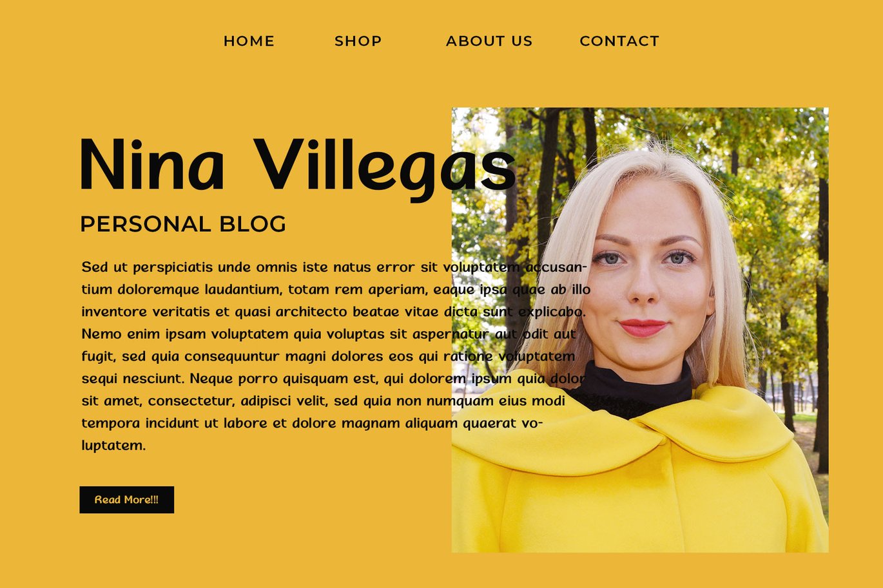The image size is (883, 588).
Task: Click the line starting sequi nesciunt
Action: pyautogui.click(x=333, y=378)
